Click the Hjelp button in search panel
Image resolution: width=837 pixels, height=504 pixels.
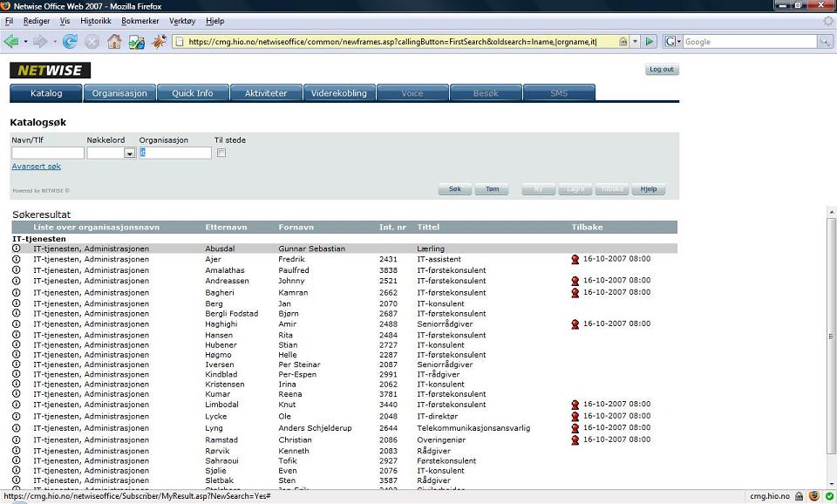tap(649, 189)
